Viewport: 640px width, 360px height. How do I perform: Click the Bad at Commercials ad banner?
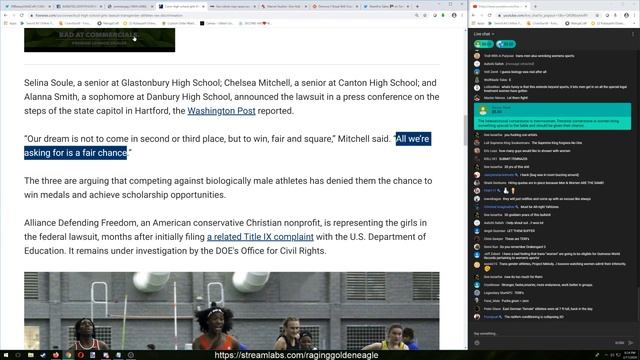[x=100, y=40]
